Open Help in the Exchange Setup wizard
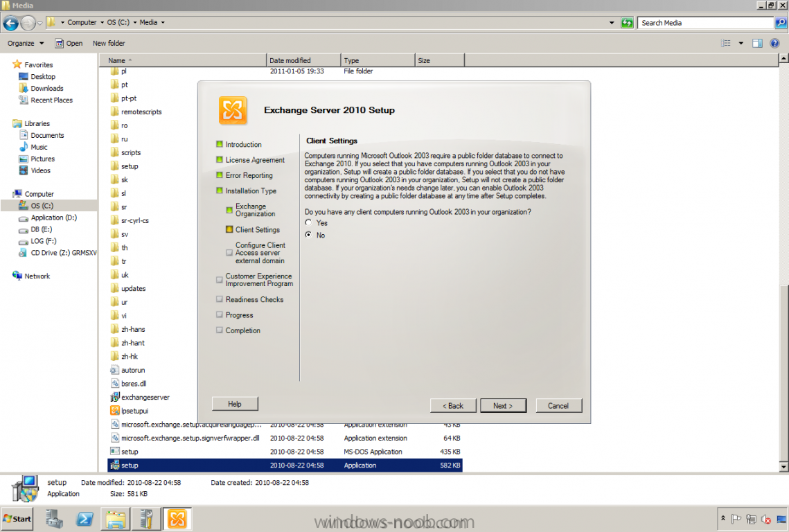Screen dimensions: 789x532 tap(235, 404)
